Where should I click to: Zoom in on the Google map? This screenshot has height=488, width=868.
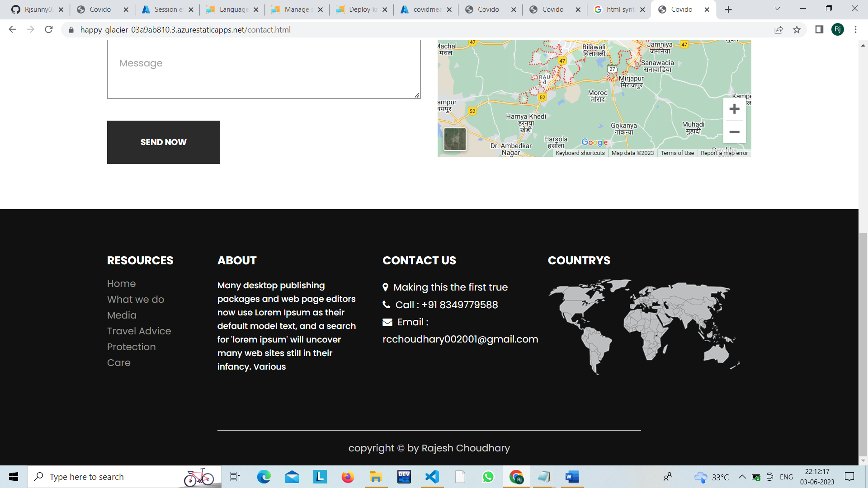pyautogui.click(x=734, y=108)
